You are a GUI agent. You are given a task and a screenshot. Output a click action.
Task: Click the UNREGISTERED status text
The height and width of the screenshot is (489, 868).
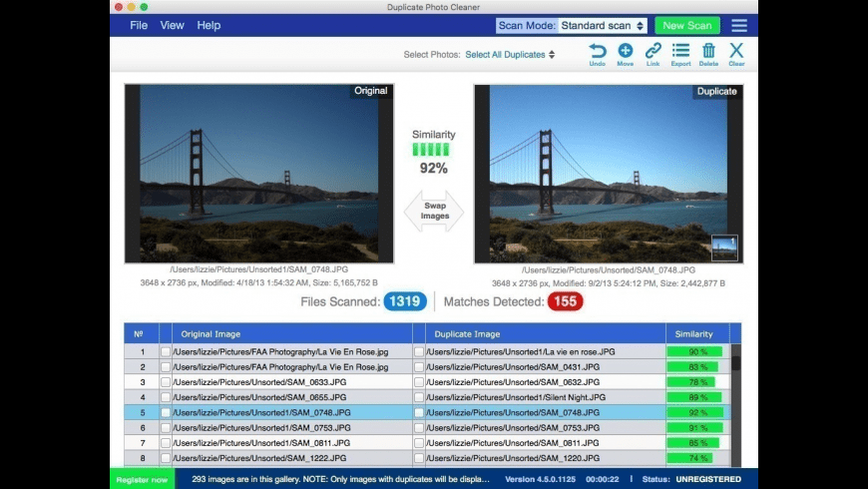click(708, 480)
